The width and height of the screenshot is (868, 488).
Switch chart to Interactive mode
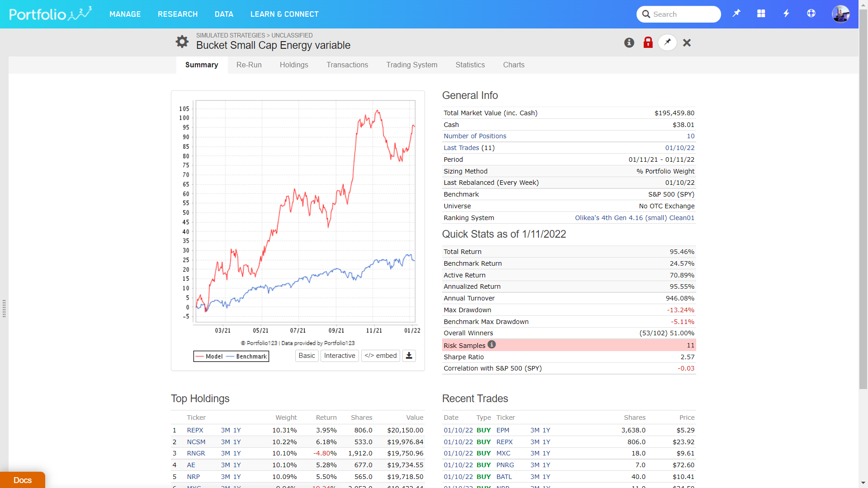click(x=340, y=356)
